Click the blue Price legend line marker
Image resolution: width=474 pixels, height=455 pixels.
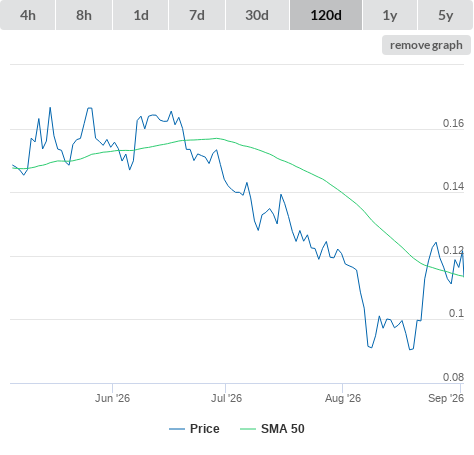(177, 429)
